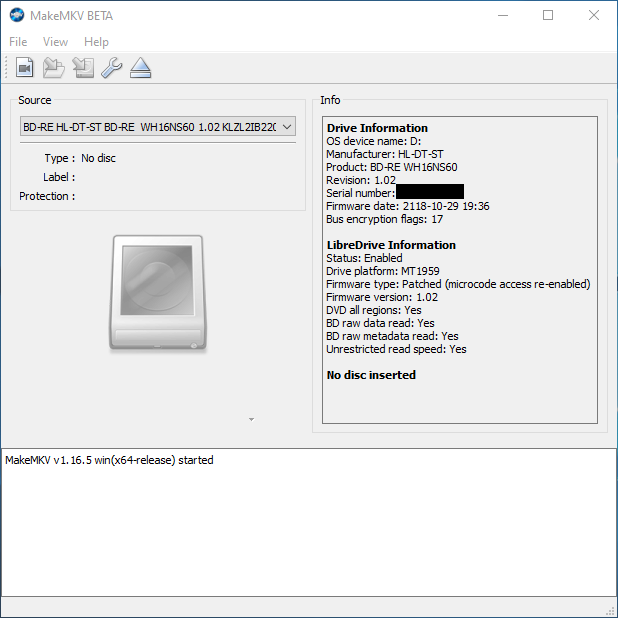Click the 'Drive Information' heading
The image size is (618, 618).
[377, 128]
